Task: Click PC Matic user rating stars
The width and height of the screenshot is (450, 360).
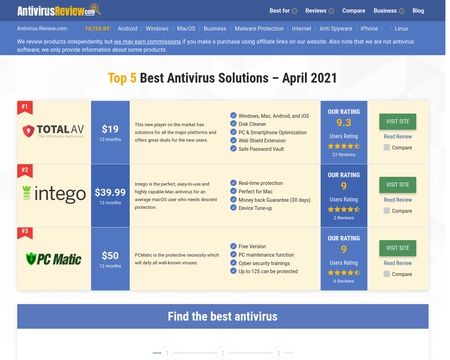Action: point(344,273)
